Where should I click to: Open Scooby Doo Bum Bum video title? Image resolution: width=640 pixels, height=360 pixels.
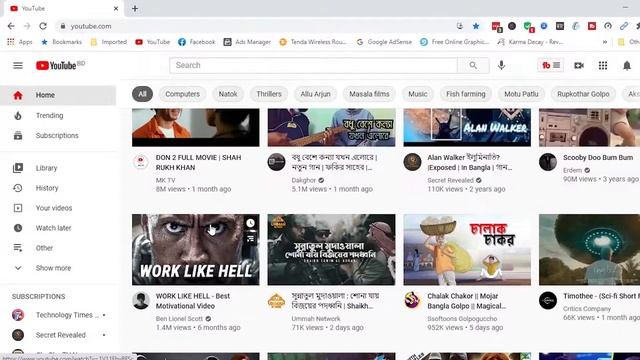[x=598, y=158]
